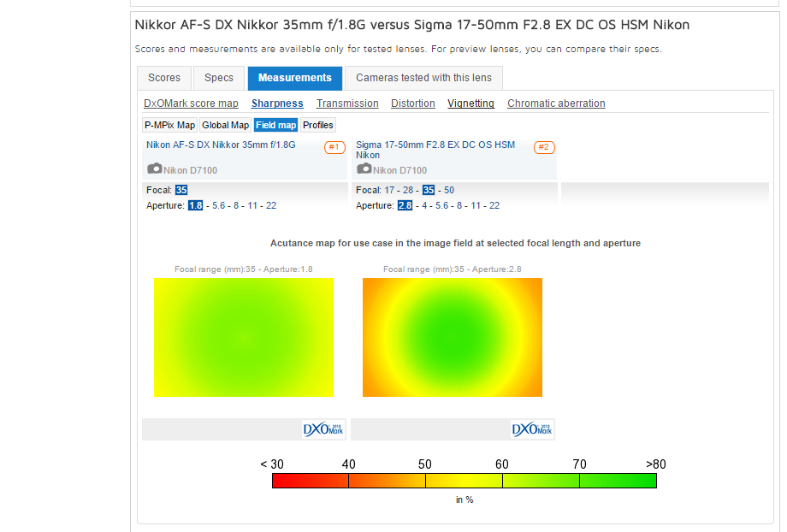This screenshot has width=787, height=532.
Task: Select focal 28 for the Sigma lens
Action: (x=408, y=190)
